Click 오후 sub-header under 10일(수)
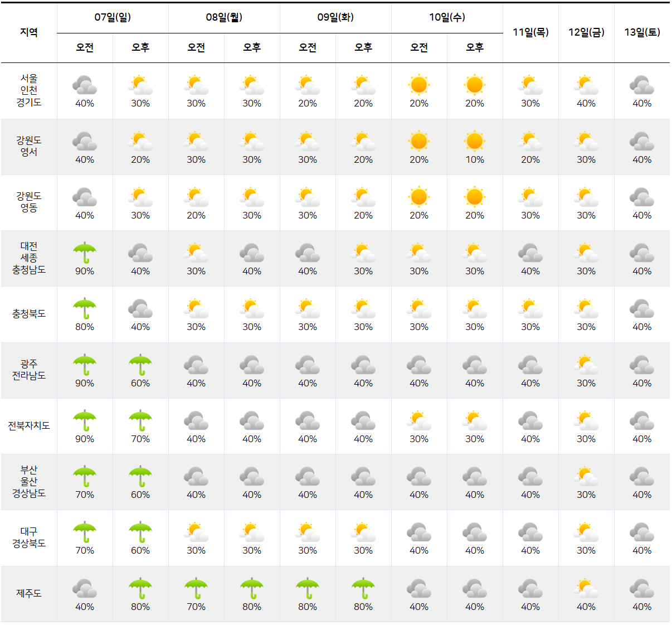This screenshot has height=625, width=672. coord(475,48)
